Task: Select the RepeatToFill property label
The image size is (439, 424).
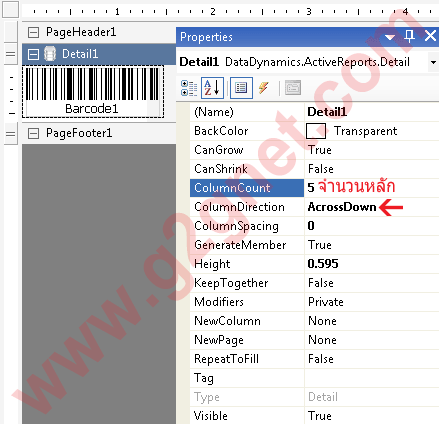Action: [226, 359]
